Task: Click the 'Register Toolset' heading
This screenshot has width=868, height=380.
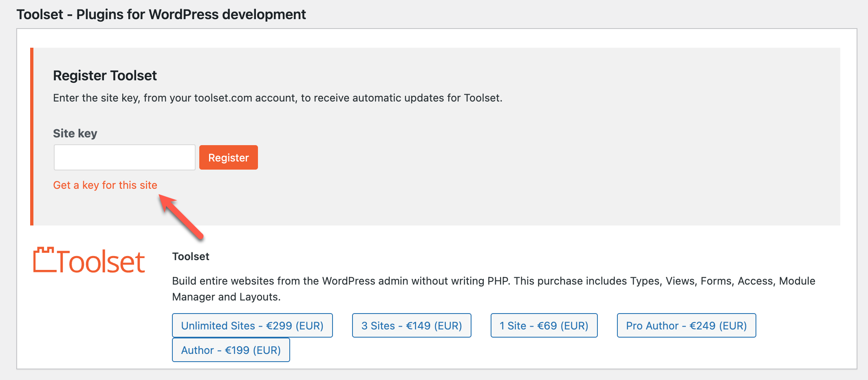Action: coord(105,76)
